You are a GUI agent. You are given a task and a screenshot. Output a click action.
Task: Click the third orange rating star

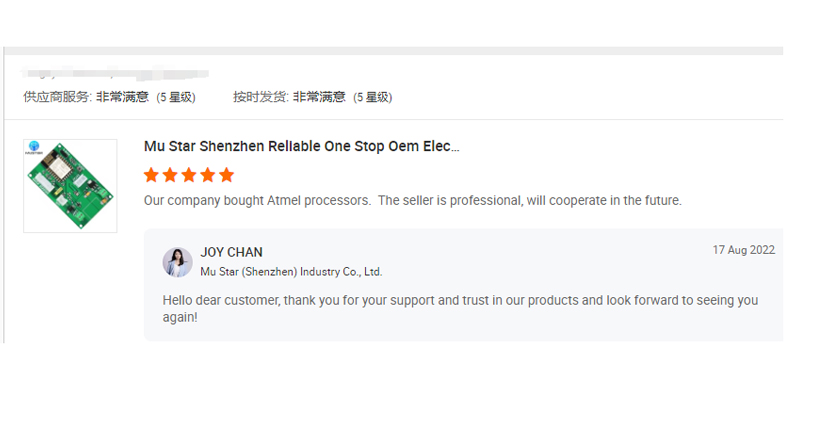point(189,175)
